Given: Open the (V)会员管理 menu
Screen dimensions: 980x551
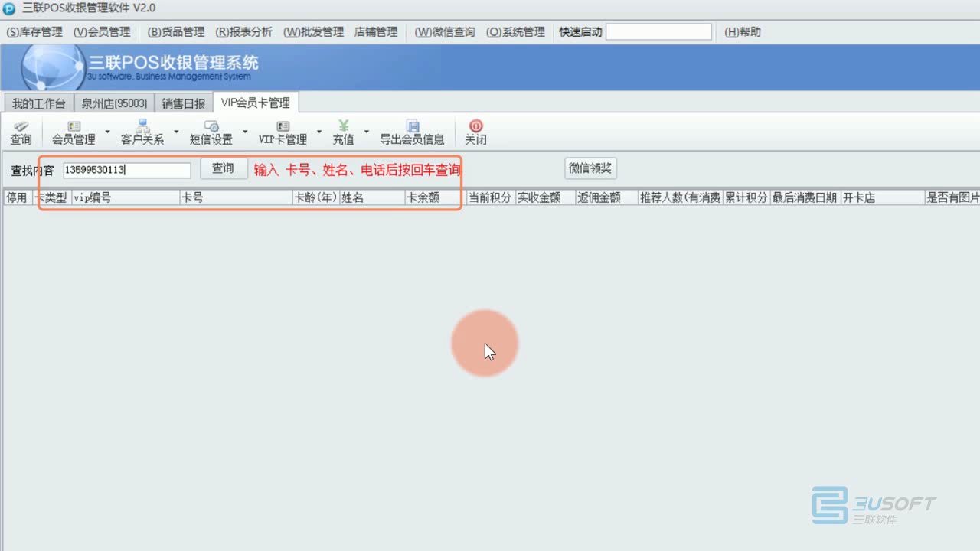Looking at the screenshot, I should click(x=102, y=32).
